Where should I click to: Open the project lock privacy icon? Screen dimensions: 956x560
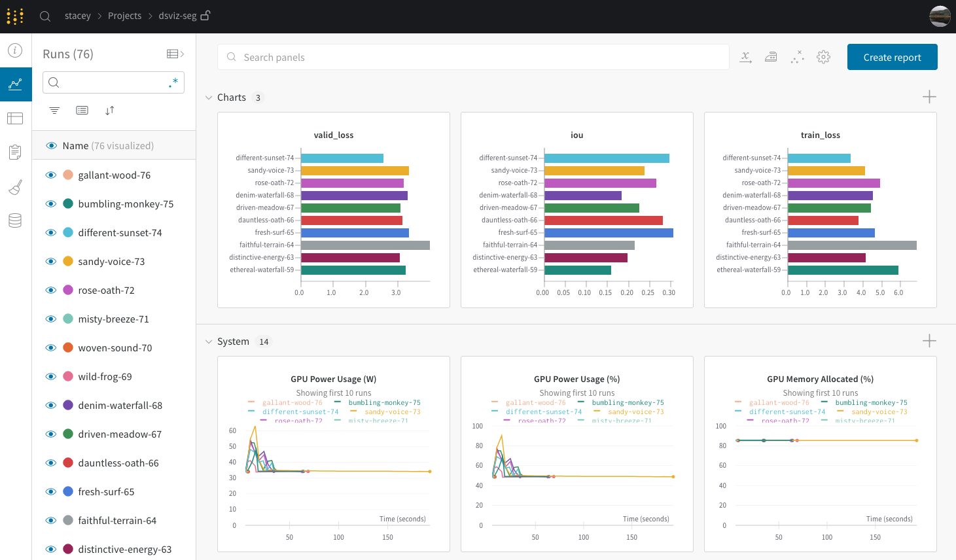point(205,15)
